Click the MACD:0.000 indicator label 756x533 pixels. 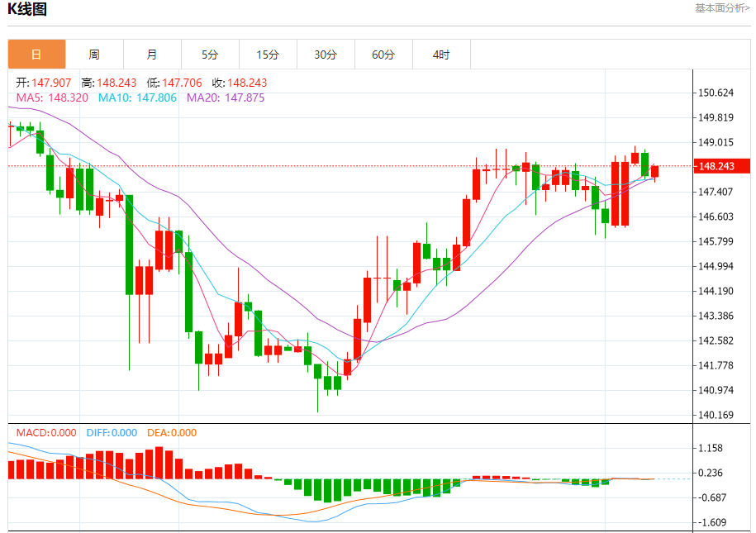click(x=46, y=433)
